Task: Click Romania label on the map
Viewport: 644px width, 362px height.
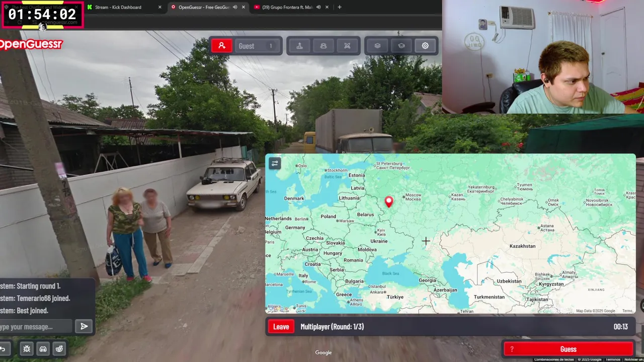Action: 353,260
